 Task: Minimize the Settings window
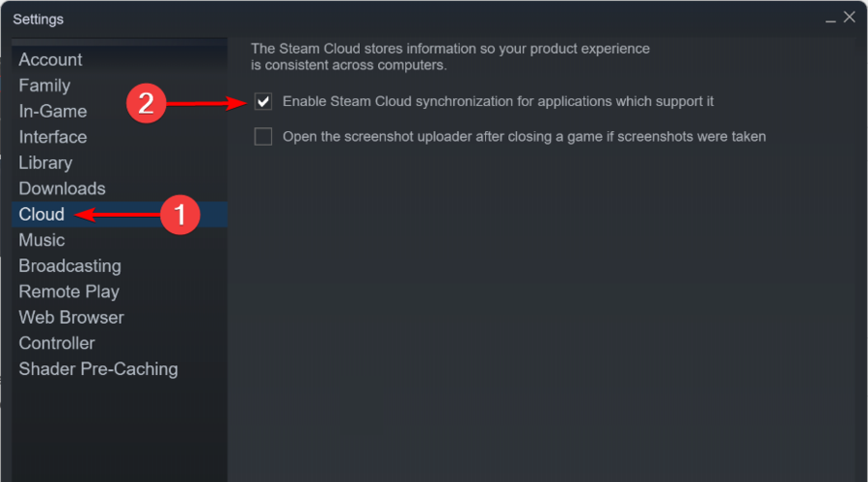(x=830, y=18)
